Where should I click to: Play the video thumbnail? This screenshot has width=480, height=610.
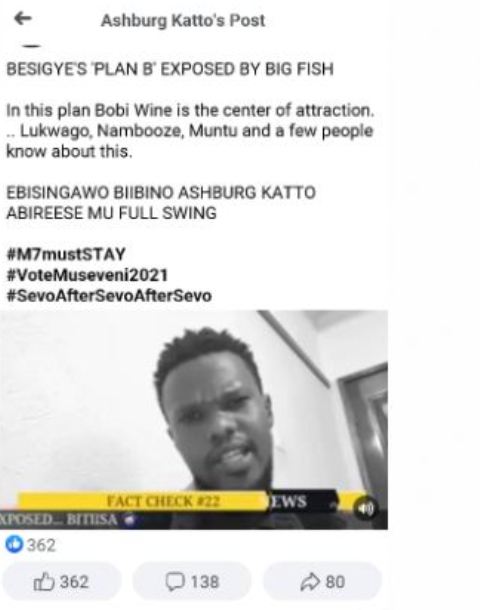(194, 419)
